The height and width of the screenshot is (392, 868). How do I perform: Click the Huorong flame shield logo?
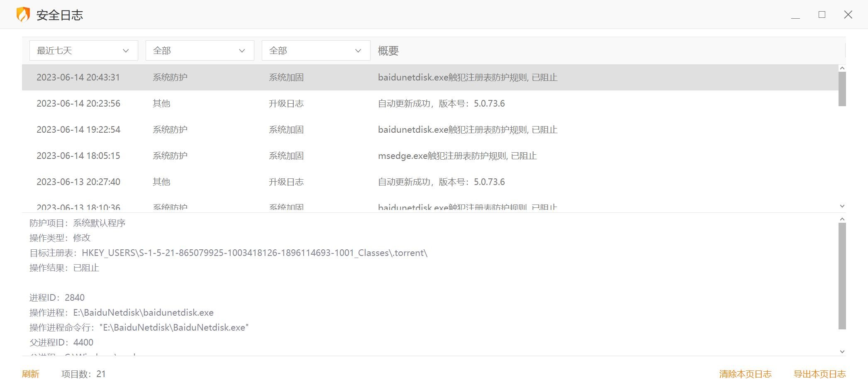[23, 15]
